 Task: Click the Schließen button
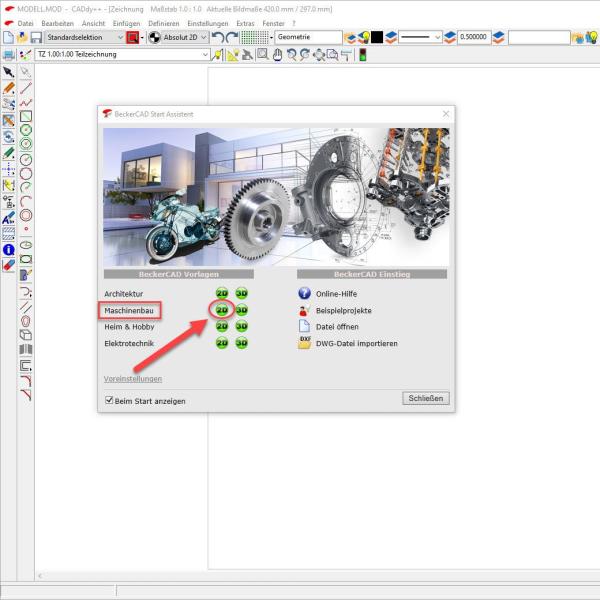click(x=426, y=398)
